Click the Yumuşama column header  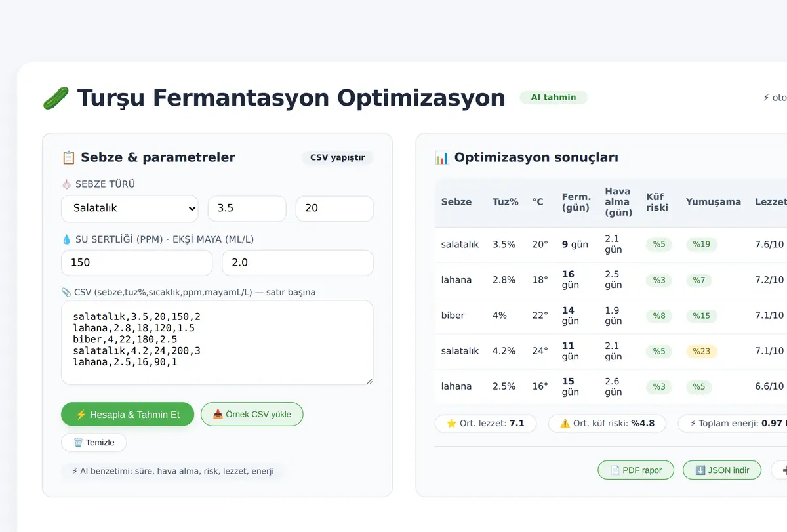pyautogui.click(x=714, y=202)
